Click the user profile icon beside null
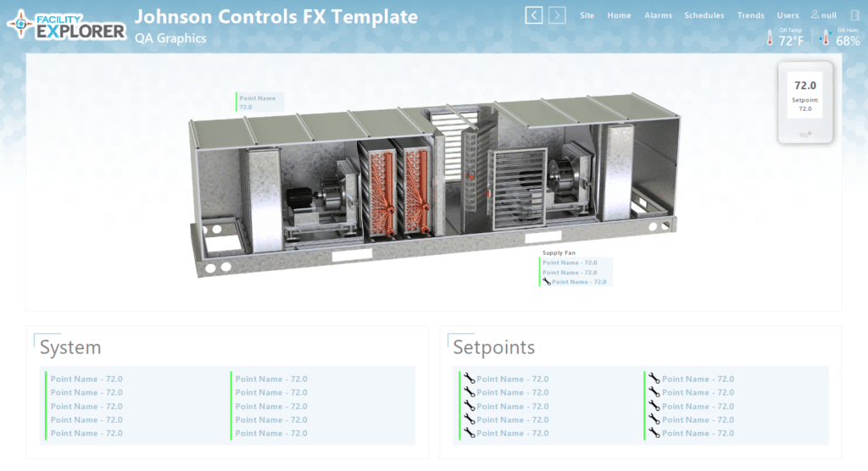 tap(815, 14)
